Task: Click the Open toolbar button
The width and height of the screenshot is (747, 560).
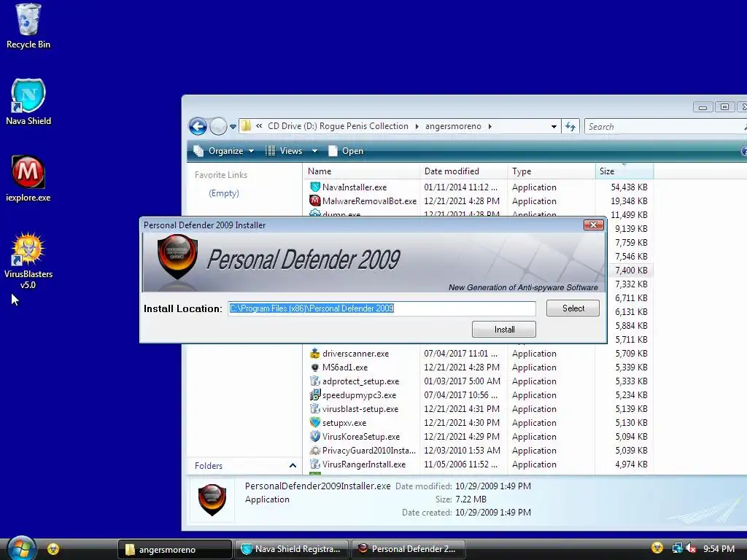Action: (x=347, y=151)
